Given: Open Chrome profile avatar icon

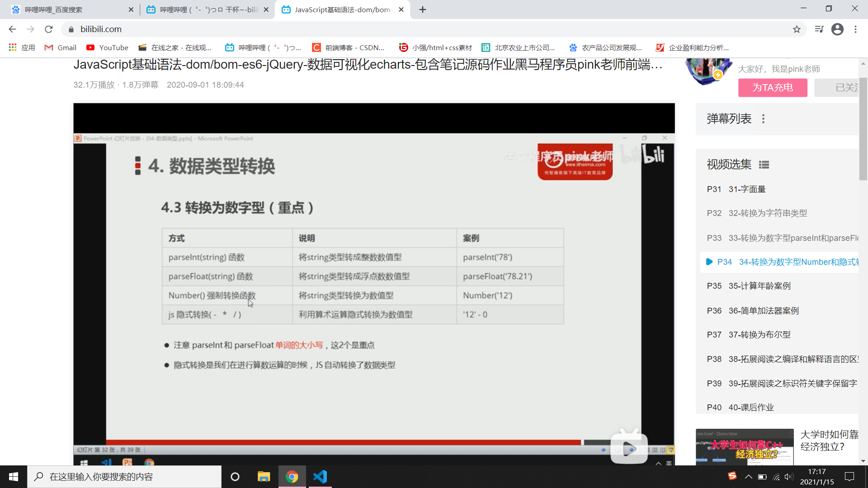Looking at the screenshot, I should pyautogui.click(x=837, y=29).
